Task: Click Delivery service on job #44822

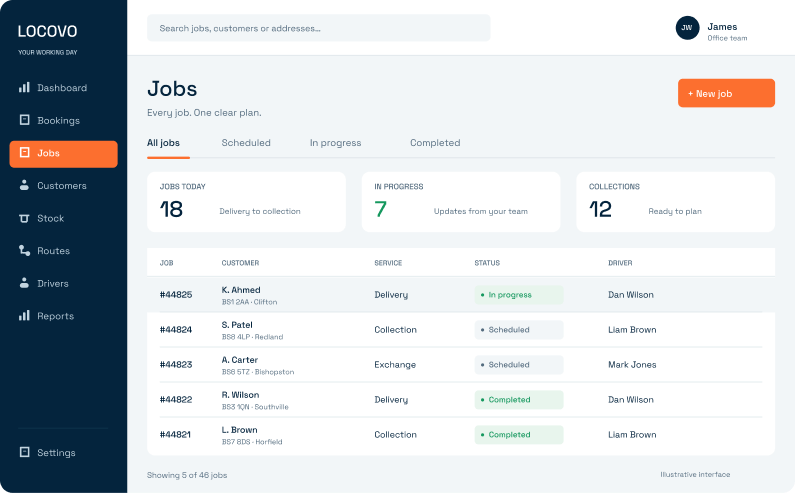Action: click(x=391, y=400)
